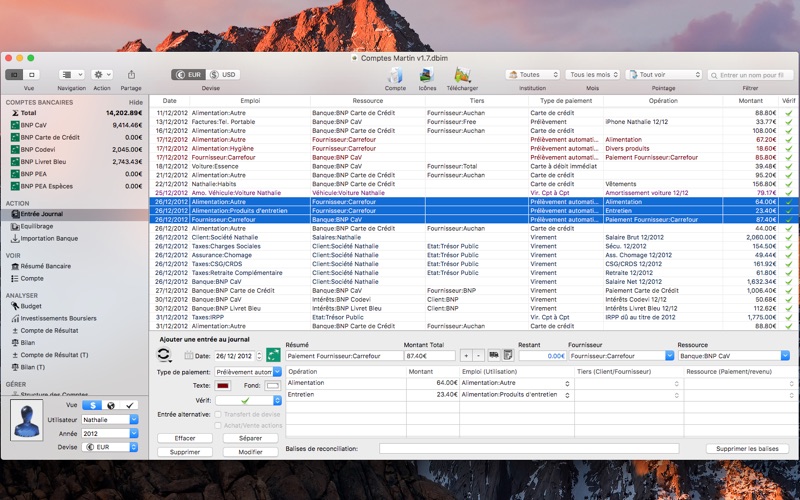
Task: Sort by the Date column header
Action: tap(169, 101)
